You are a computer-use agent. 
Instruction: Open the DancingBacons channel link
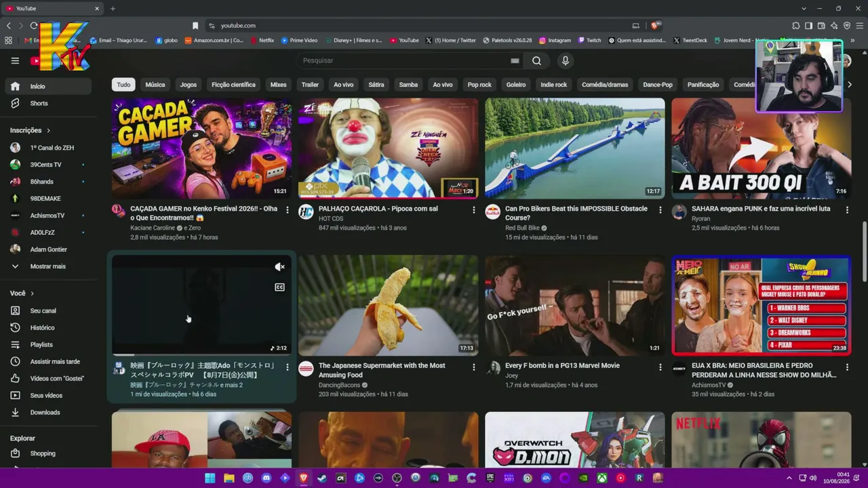pos(339,385)
